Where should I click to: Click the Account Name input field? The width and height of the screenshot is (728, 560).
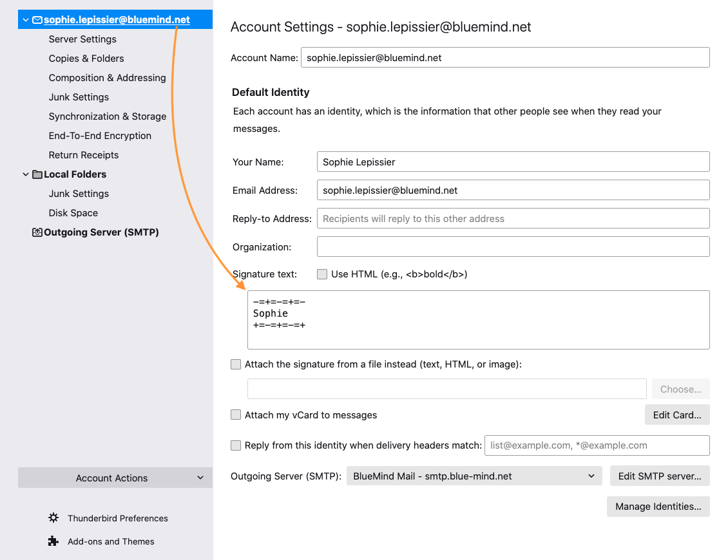tap(505, 57)
